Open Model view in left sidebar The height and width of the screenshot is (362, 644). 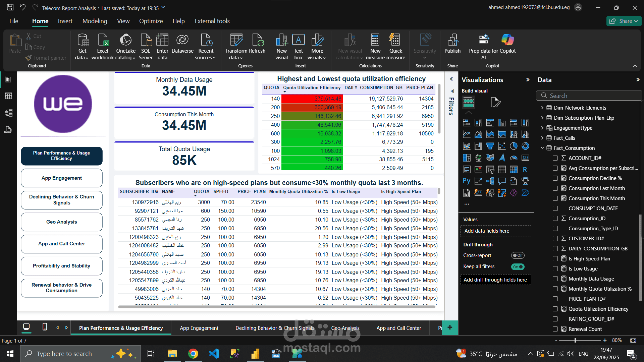[x=8, y=113]
